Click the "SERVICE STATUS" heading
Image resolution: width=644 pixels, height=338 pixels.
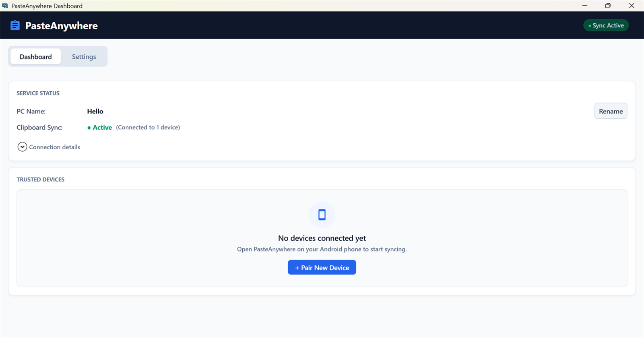[x=38, y=93]
